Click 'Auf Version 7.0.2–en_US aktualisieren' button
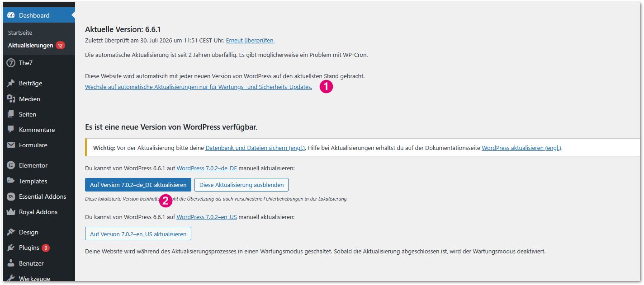 138,234
